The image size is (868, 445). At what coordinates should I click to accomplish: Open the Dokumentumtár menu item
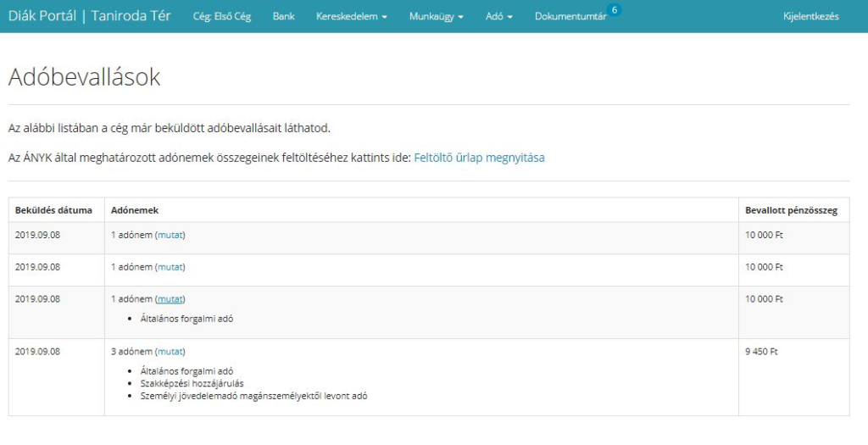(x=570, y=16)
